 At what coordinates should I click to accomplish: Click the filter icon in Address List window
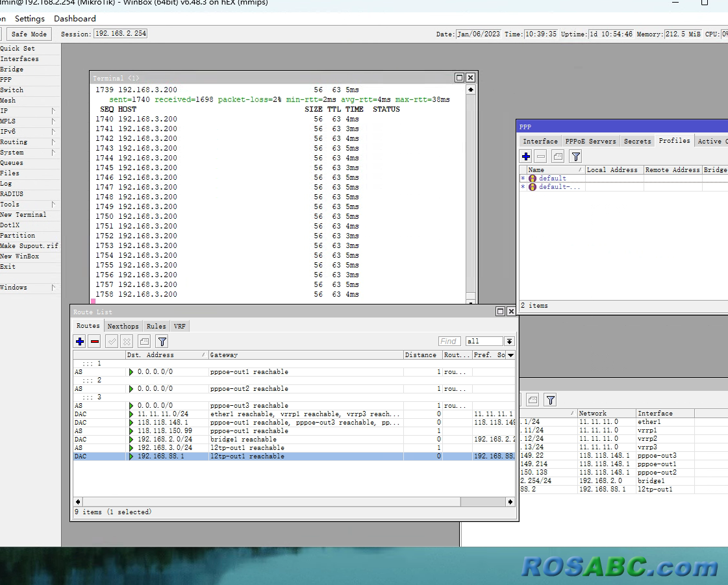coord(551,400)
